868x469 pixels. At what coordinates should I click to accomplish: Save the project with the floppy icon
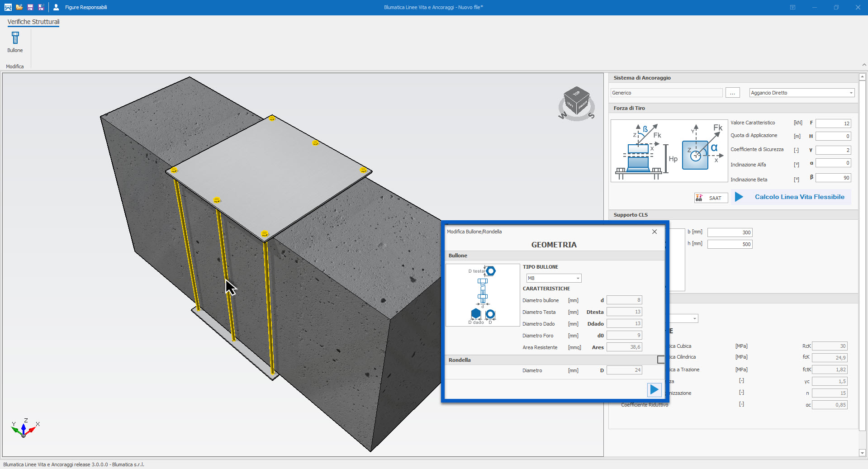(x=30, y=7)
